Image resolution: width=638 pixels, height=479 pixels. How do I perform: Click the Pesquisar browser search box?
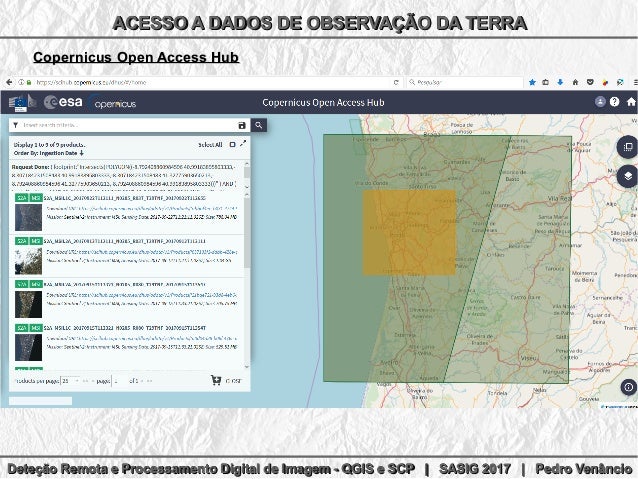point(464,82)
